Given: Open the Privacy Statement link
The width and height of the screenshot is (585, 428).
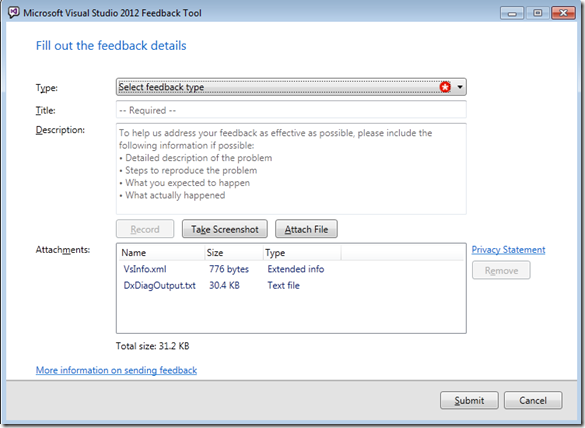Looking at the screenshot, I should click(x=508, y=250).
